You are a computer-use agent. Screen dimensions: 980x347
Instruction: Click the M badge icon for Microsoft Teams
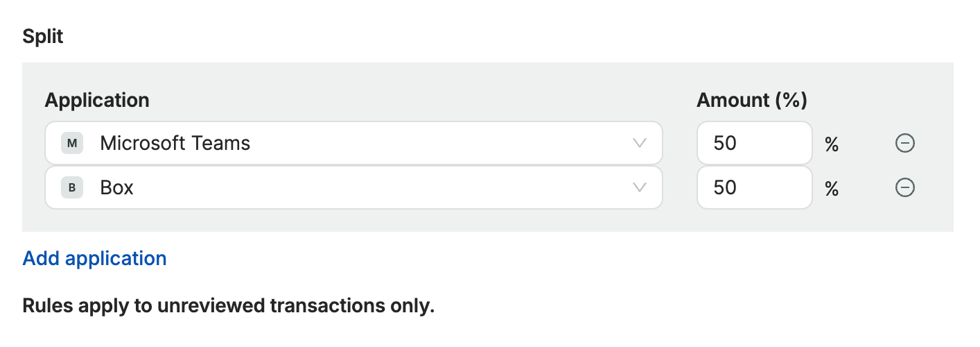pos(72,144)
